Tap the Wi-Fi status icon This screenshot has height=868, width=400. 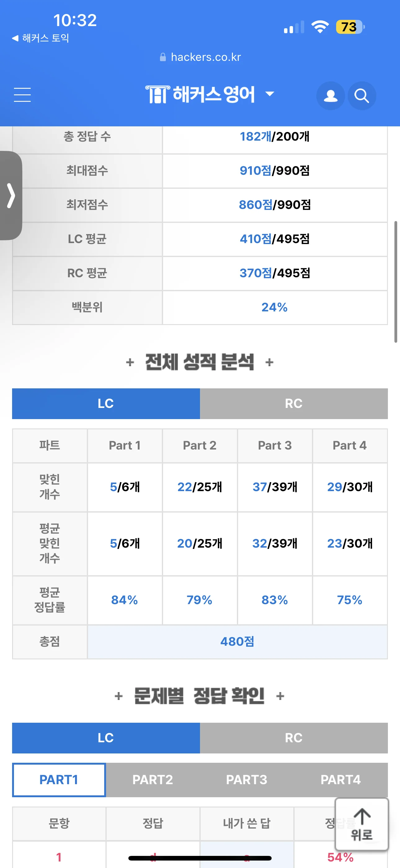pyautogui.click(x=320, y=27)
